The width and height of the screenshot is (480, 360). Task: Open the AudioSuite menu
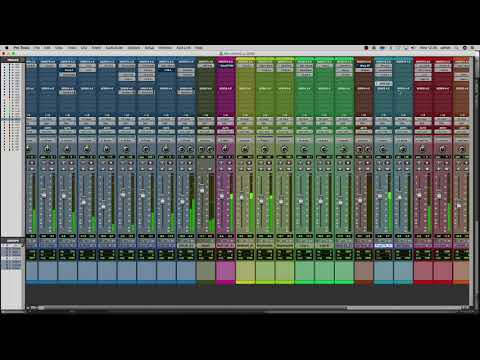coord(114,48)
